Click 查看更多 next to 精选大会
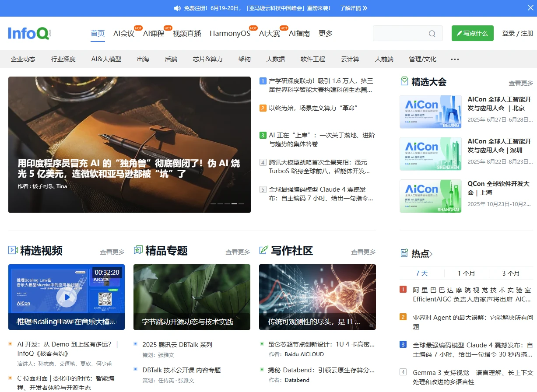 tap(521, 82)
